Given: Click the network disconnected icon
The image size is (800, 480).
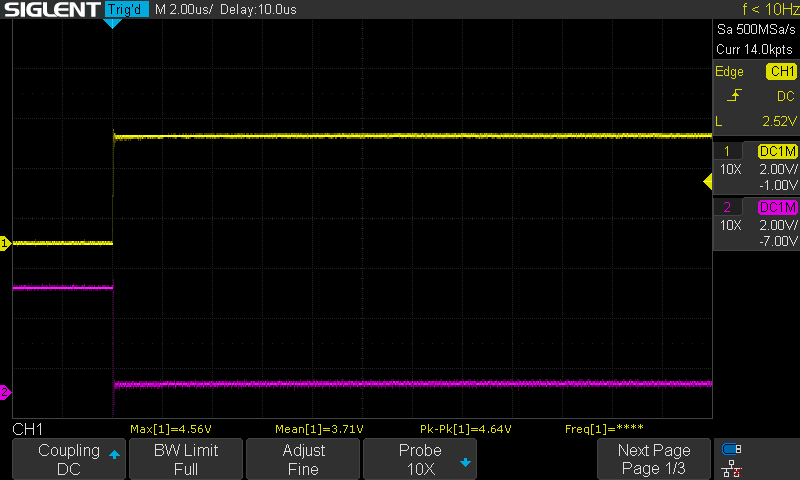Looking at the screenshot, I should tap(732, 468).
